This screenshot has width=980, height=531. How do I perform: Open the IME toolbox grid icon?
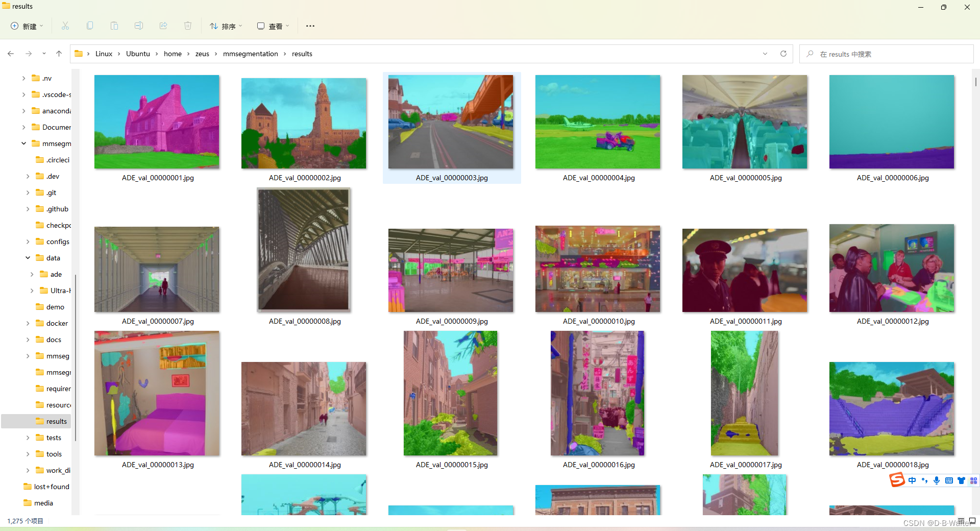(973, 480)
